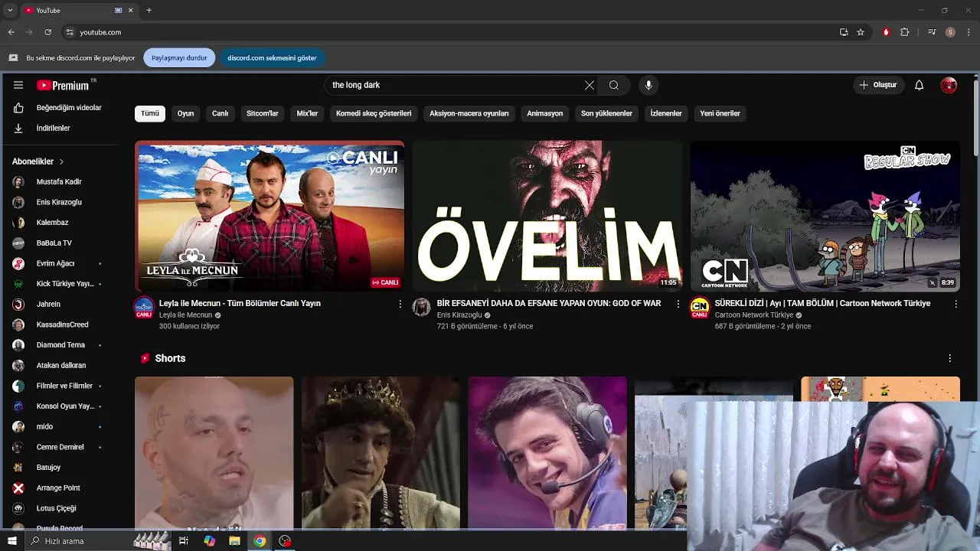Close the YouTube browser tab
980x551 pixels.
tap(130, 10)
